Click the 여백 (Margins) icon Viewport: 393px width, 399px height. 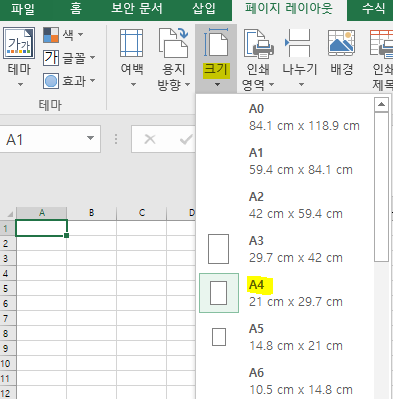click(x=132, y=43)
